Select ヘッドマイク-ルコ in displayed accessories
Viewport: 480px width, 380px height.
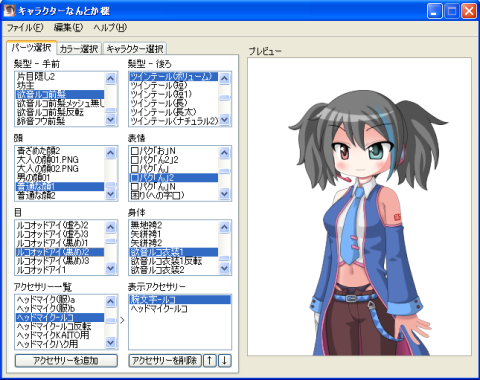click(180, 309)
